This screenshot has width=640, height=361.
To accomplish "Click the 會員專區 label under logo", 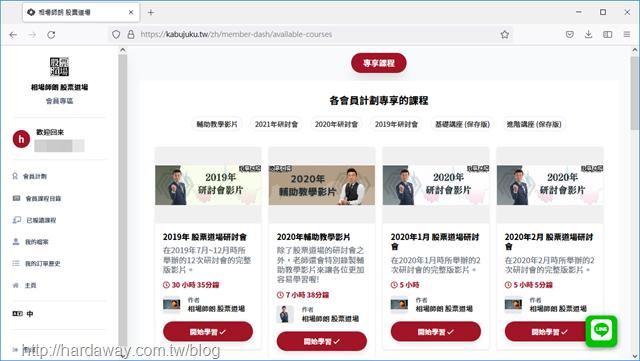I will click(x=60, y=101).
